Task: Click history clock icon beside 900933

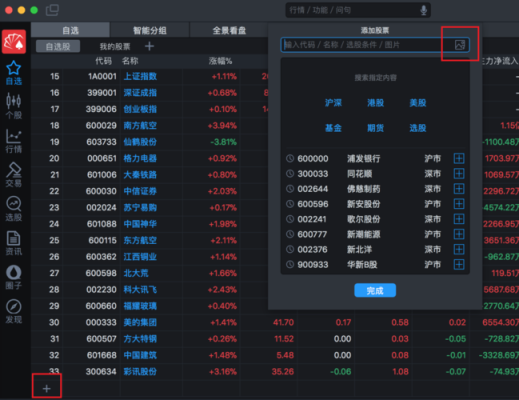Action: [290, 265]
